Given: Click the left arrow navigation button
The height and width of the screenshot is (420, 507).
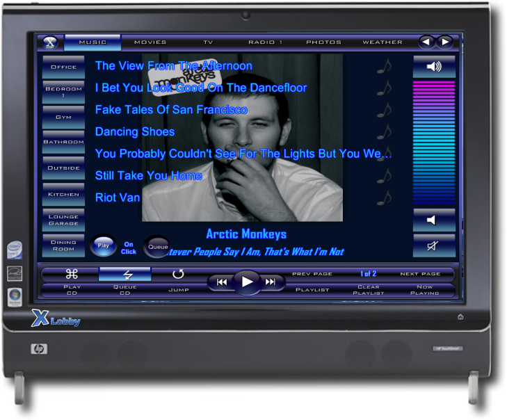Looking at the screenshot, I should [x=427, y=42].
